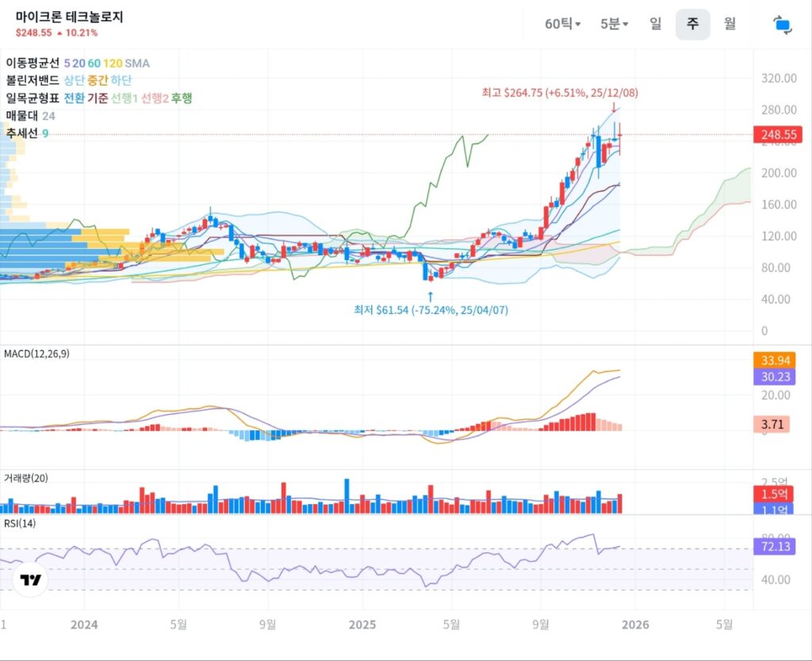Click the 마이크론 테크놀로지 stock title
812x661 pixels.
(69, 17)
